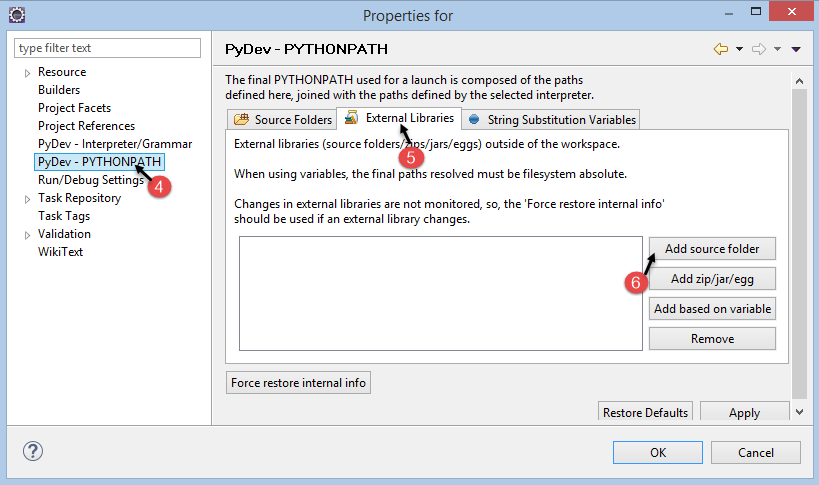
Task: Click the type filter text field
Action: pos(108,48)
